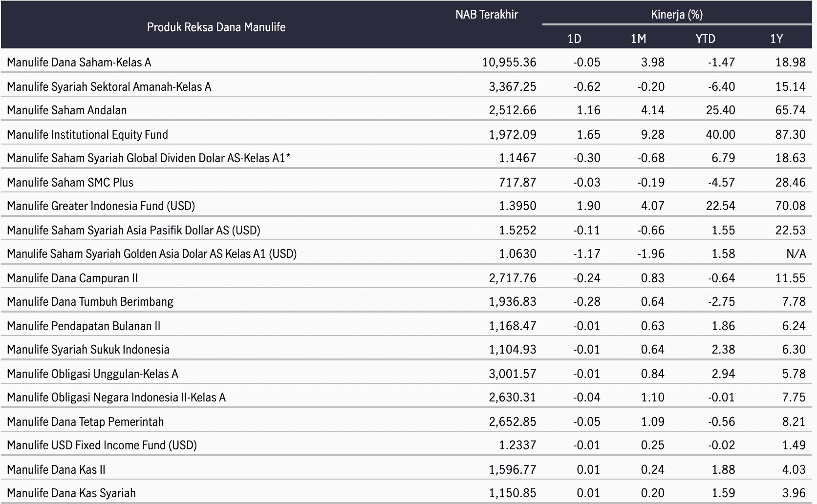The height and width of the screenshot is (504, 817).
Task: Click YTD value 2.38
Action: tap(723, 349)
